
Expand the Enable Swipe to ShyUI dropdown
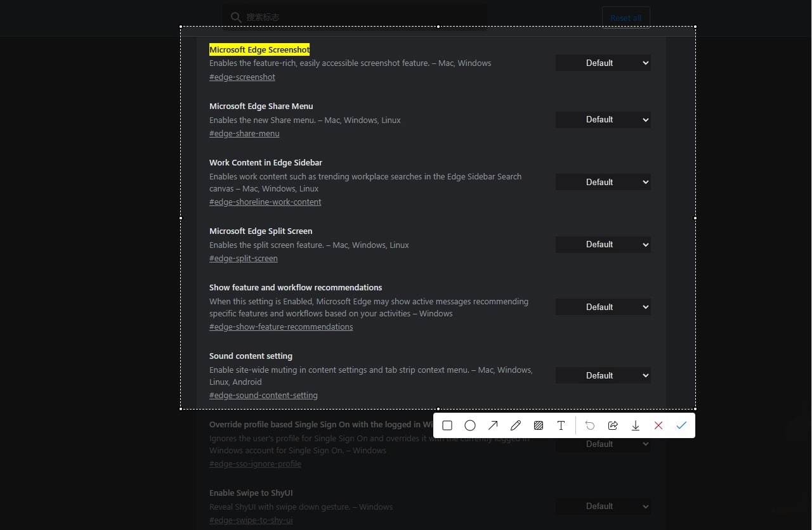tap(603, 506)
